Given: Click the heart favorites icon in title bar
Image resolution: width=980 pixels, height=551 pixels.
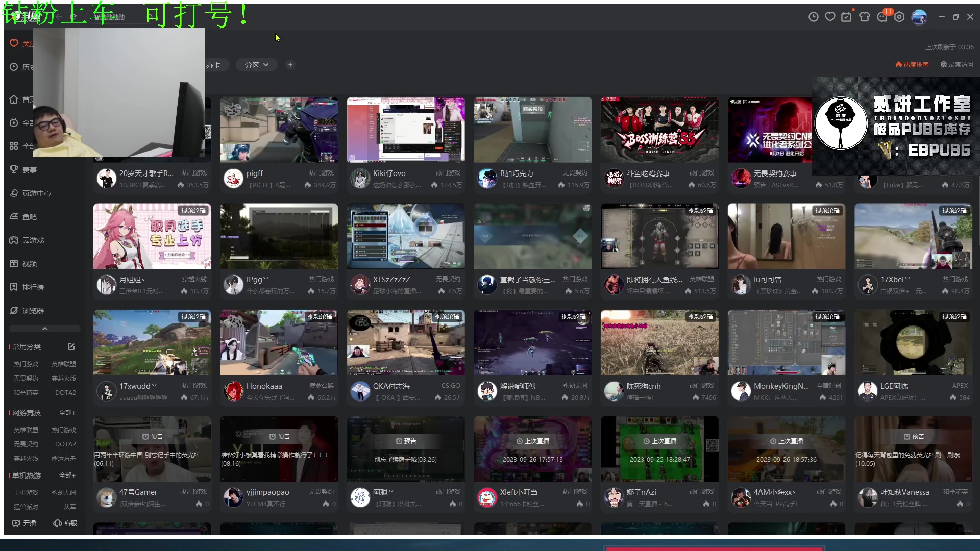Looking at the screenshot, I should (830, 17).
